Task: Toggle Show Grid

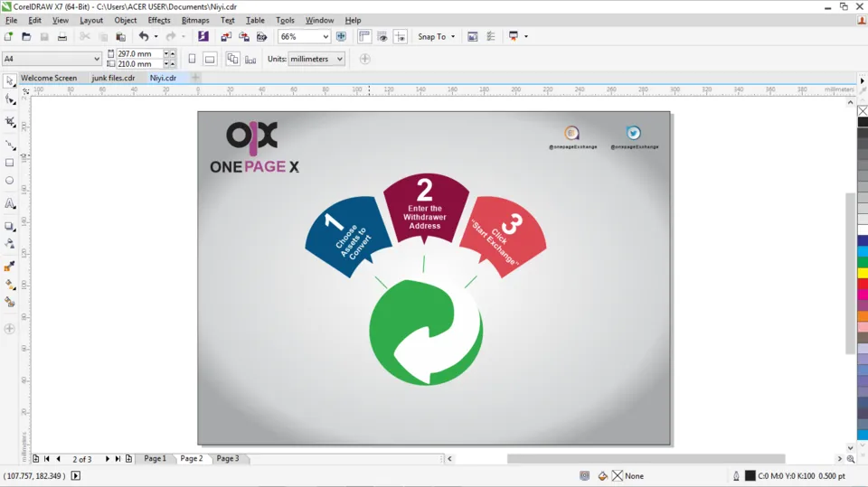Action: click(382, 36)
